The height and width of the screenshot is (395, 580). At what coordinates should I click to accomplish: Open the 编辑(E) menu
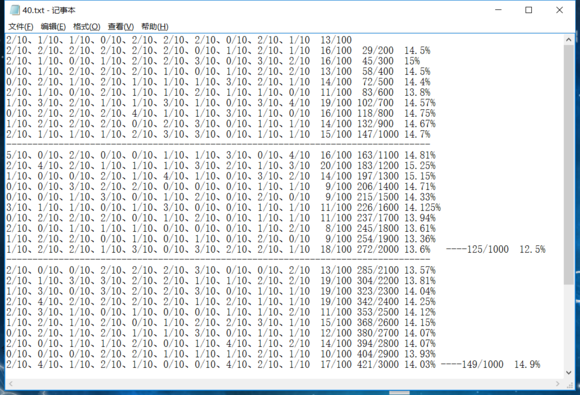(x=53, y=27)
